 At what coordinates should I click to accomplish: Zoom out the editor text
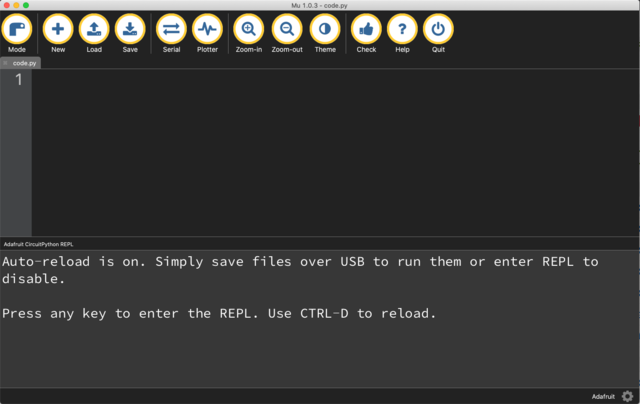287,33
